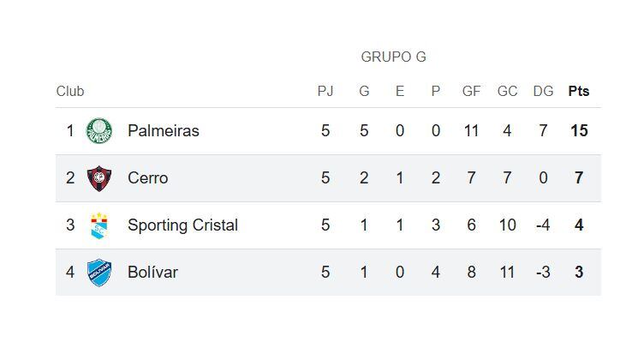Click the Club column header
Image resolution: width=644 pixels, height=360 pixels.
70,92
